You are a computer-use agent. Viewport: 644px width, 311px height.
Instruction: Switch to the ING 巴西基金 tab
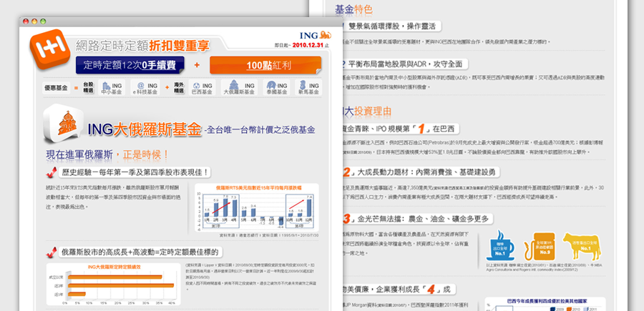coord(202,88)
